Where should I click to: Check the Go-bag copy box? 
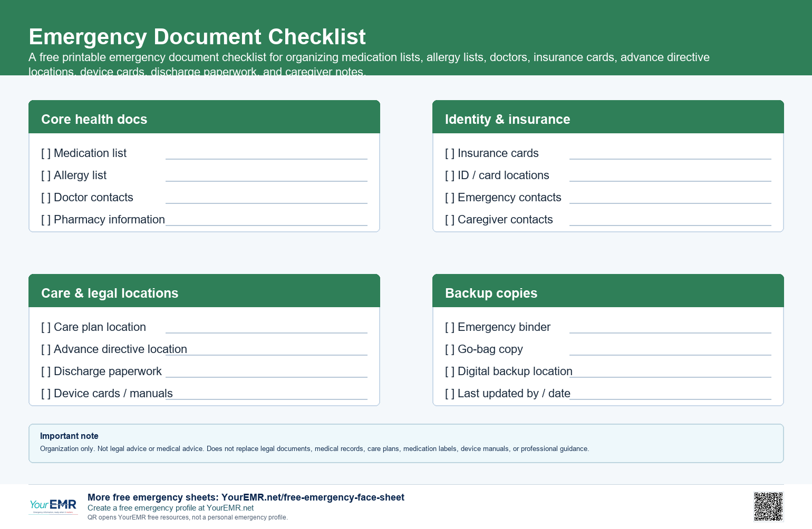(450, 349)
